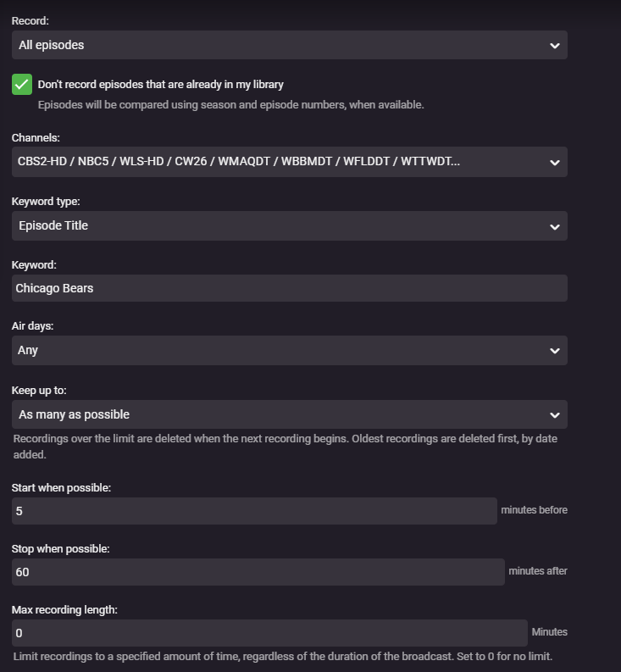Uncheck the green library episodes checkbox
This screenshot has width=621, height=672.
[22, 85]
